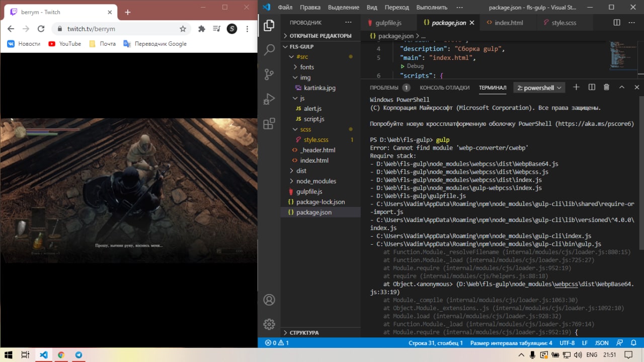This screenshot has width=644, height=362.
Task: Expand the СТРУКТУРА outline section
Action: click(x=320, y=333)
